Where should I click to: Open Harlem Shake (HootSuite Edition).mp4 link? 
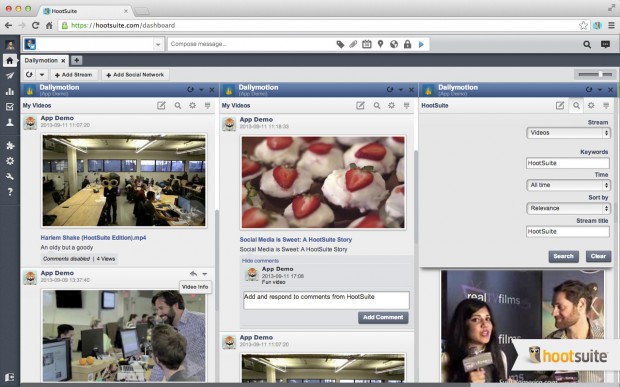[93, 238]
